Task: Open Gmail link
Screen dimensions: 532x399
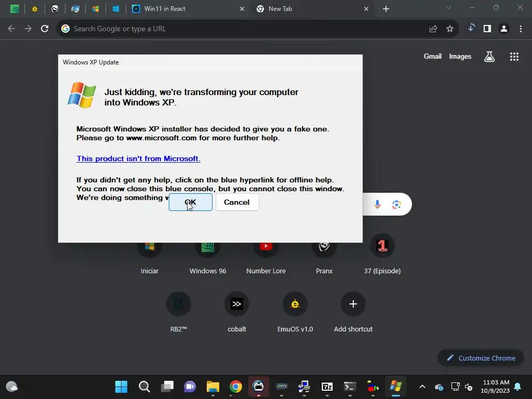Action: click(433, 56)
